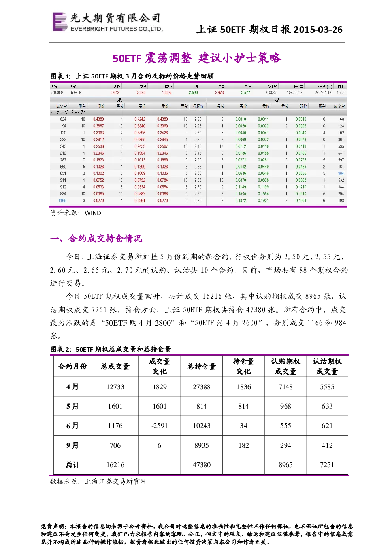The image size is (392, 555).
Task: Click the May call volume 968
Action: click(x=286, y=406)
